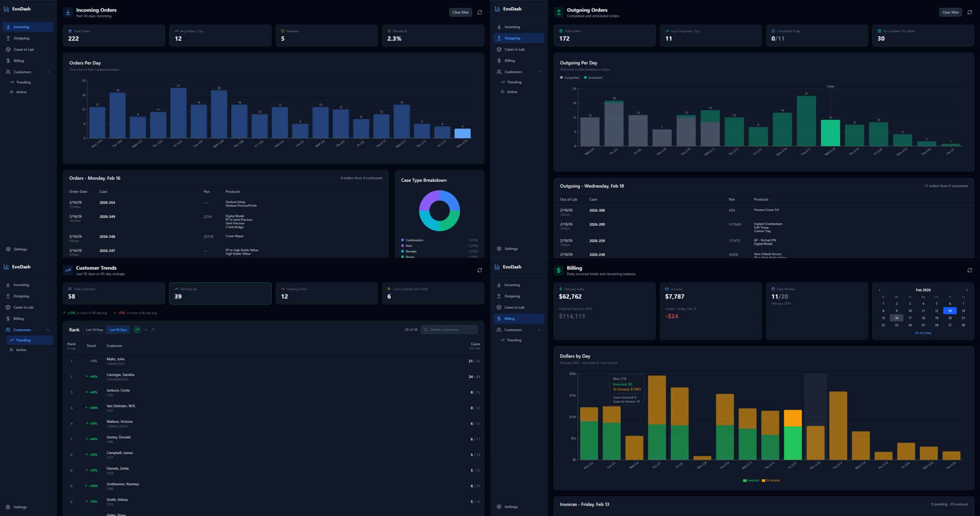This screenshot has height=516, width=980.
Task: Refresh the Incoming Orders panel
Action: tap(479, 12)
